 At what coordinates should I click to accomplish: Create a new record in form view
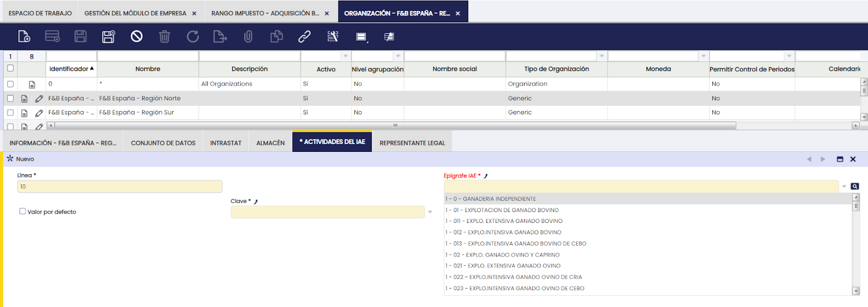[24, 36]
